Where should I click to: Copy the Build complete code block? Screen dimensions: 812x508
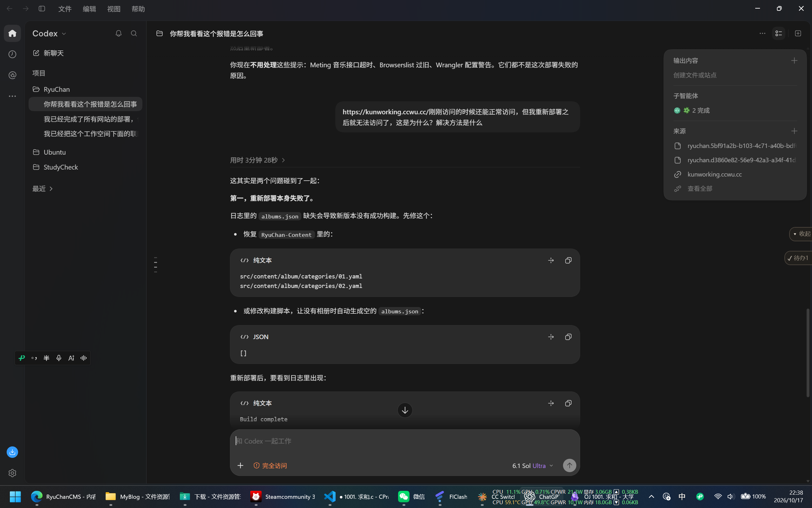point(568,403)
